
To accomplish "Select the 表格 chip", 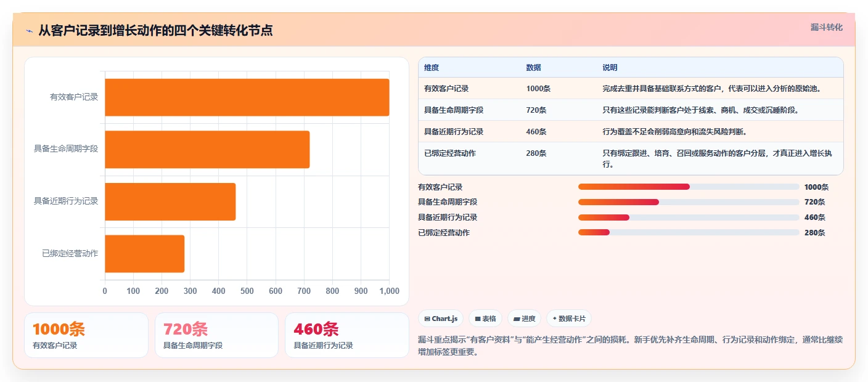I will (x=486, y=319).
